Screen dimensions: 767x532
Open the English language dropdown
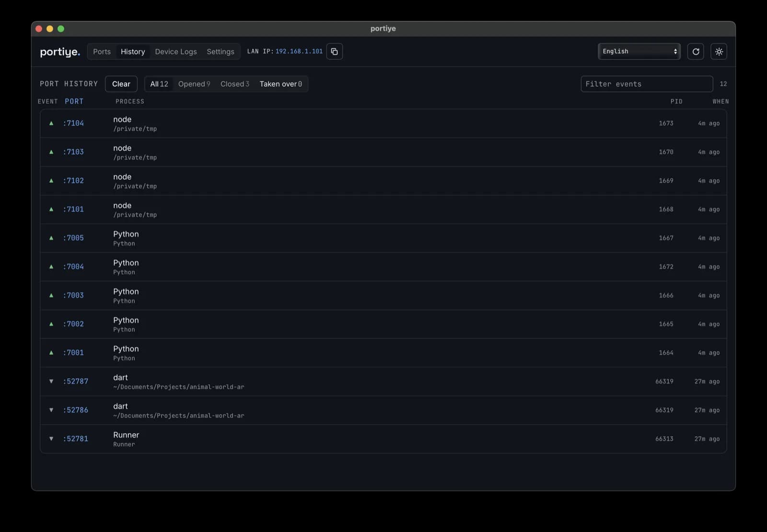[639, 51]
